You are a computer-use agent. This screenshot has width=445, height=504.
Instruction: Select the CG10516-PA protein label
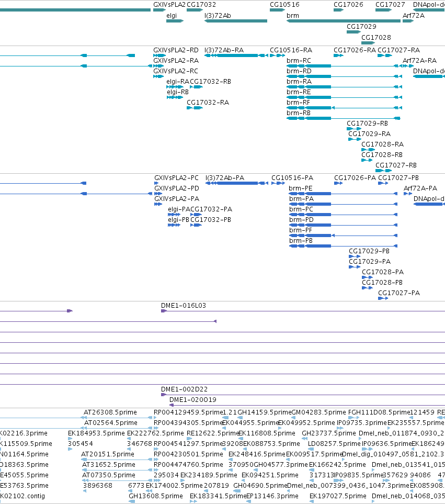(292, 178)
